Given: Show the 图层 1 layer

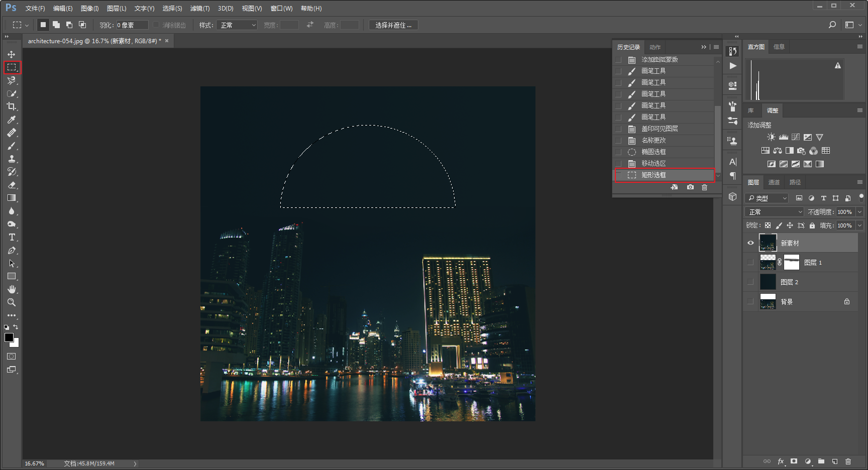Looking at the screenshot, I should (x=750, y=262).
